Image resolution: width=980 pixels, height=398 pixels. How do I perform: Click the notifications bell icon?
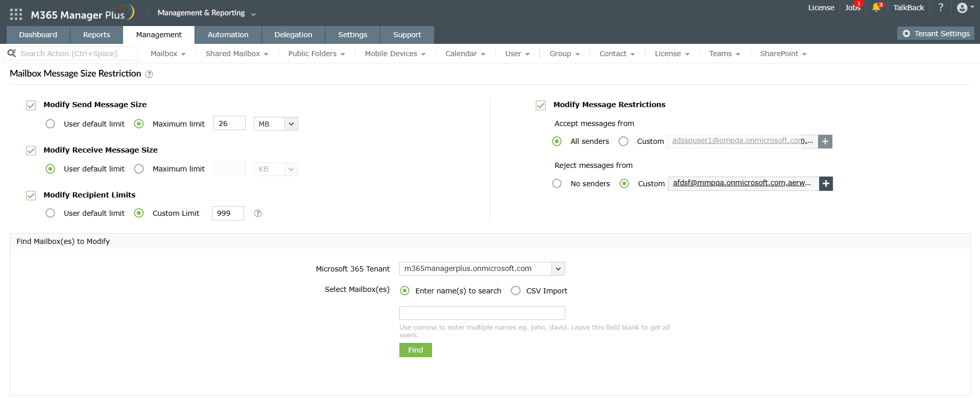coord(876,7)
